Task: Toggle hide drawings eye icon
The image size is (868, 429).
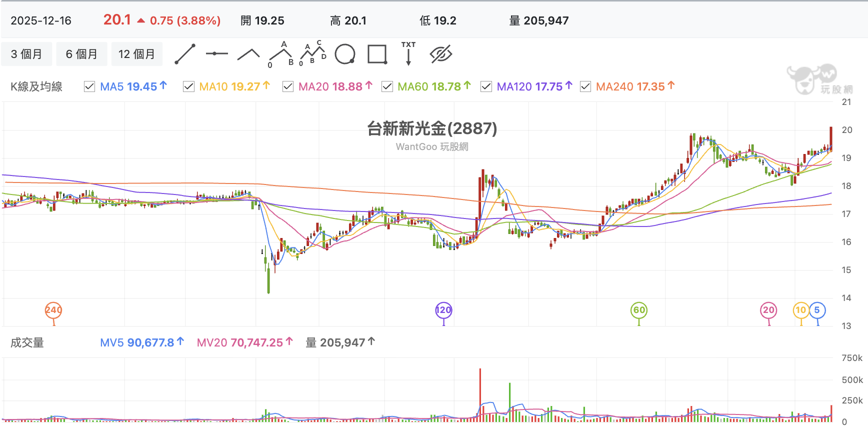Action: (x=441, y=54)
